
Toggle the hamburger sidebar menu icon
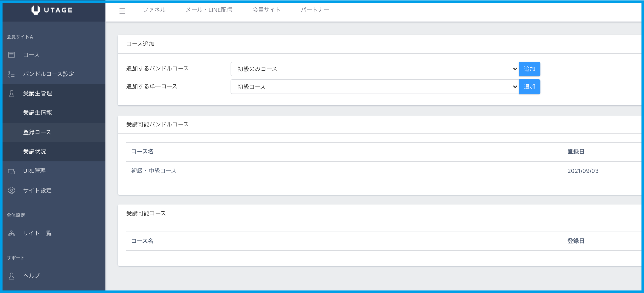point(122,11)
